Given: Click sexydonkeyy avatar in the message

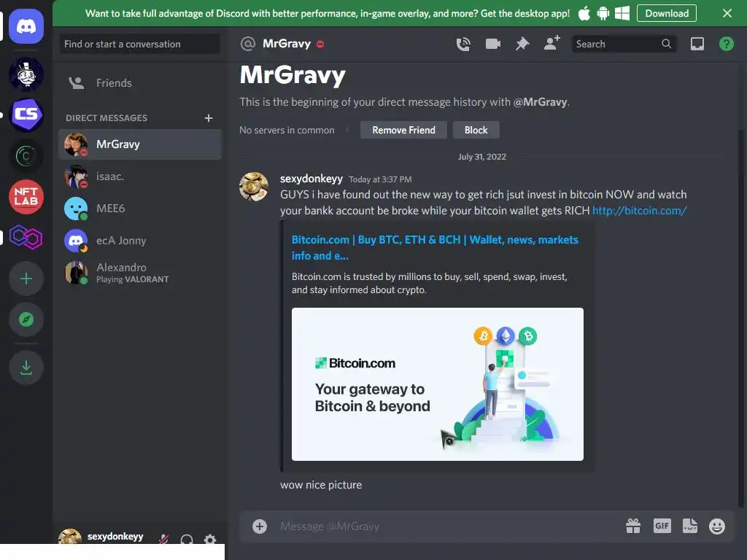Looking at the screenshot, I should (253, 187).
